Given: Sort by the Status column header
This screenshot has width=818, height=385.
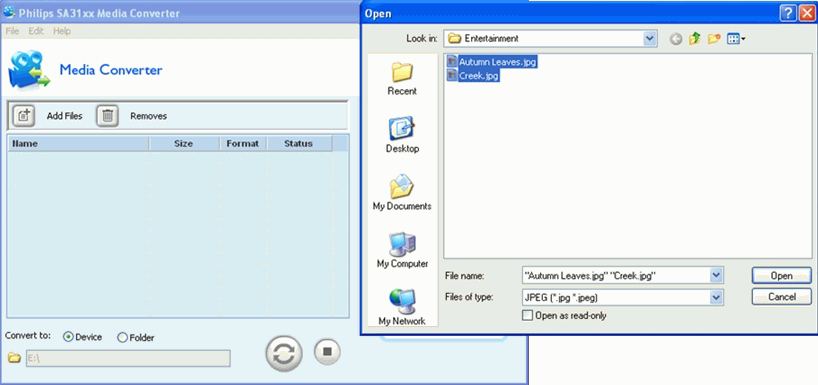Looking at the screenshot, I should tap(299, 143).
